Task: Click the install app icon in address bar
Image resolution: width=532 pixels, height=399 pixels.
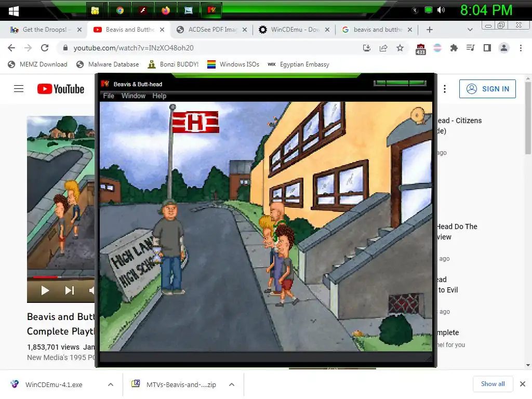Action: point(366,48)
